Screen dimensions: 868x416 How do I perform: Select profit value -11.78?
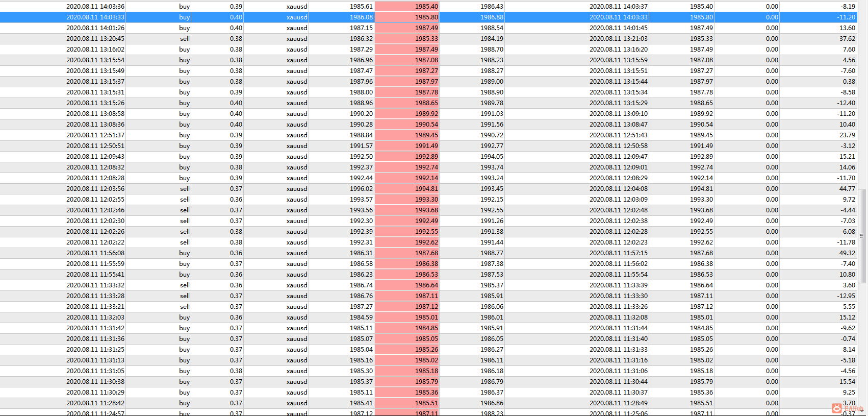[846, 242]
